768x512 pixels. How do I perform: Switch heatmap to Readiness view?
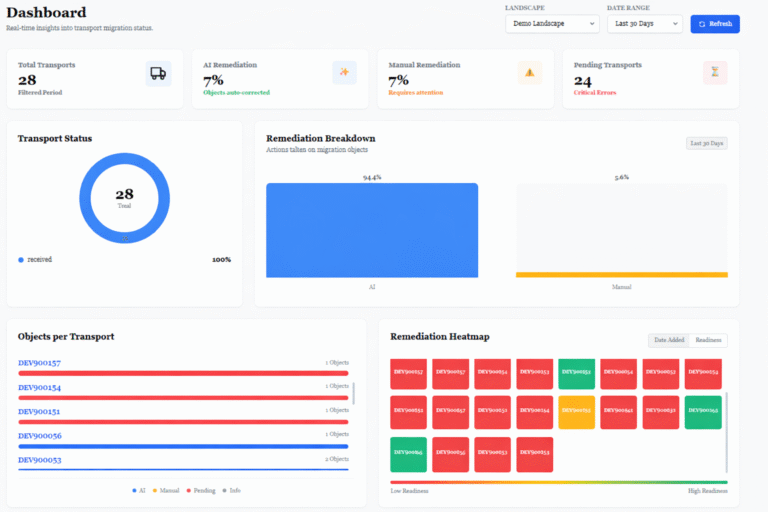click(x=708, y=340)
